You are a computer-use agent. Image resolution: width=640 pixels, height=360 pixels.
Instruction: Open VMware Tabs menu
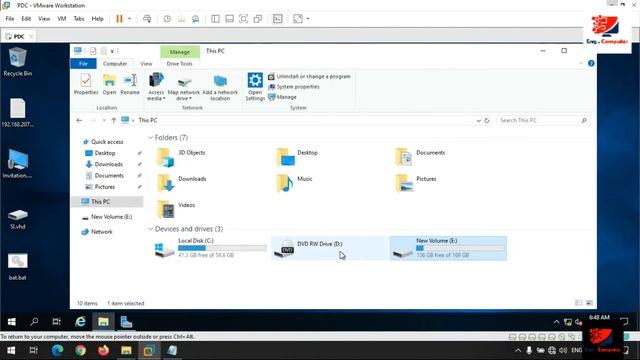pyautogui.click(x=79, y=19)
